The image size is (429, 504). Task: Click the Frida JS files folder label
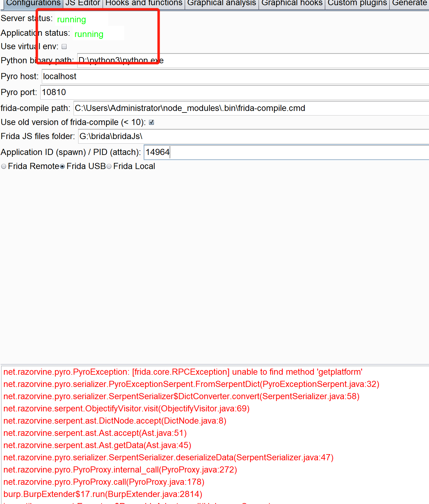pyautogui.click(x=38, y=136)
